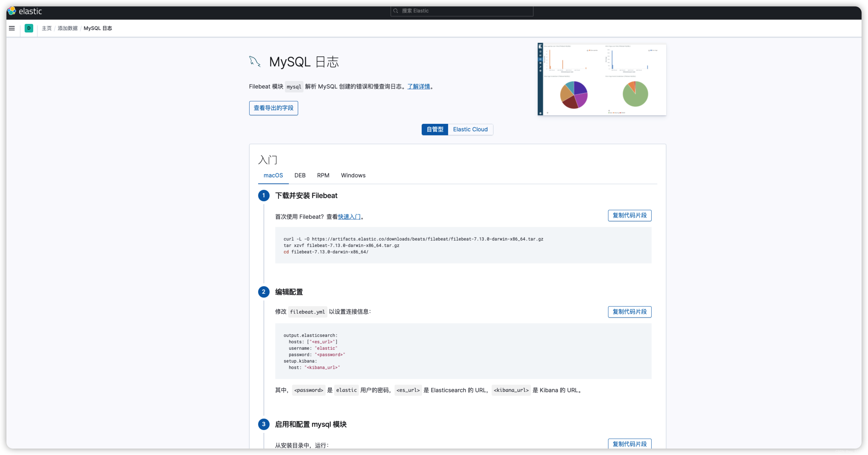868x455 pixels.
Task: Click the 查看导出的字段 button
Action: coord(273,108)
